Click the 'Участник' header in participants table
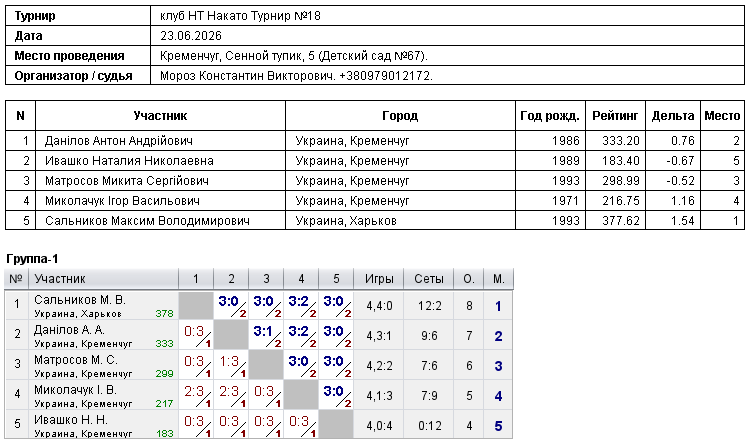 (160, 116)
